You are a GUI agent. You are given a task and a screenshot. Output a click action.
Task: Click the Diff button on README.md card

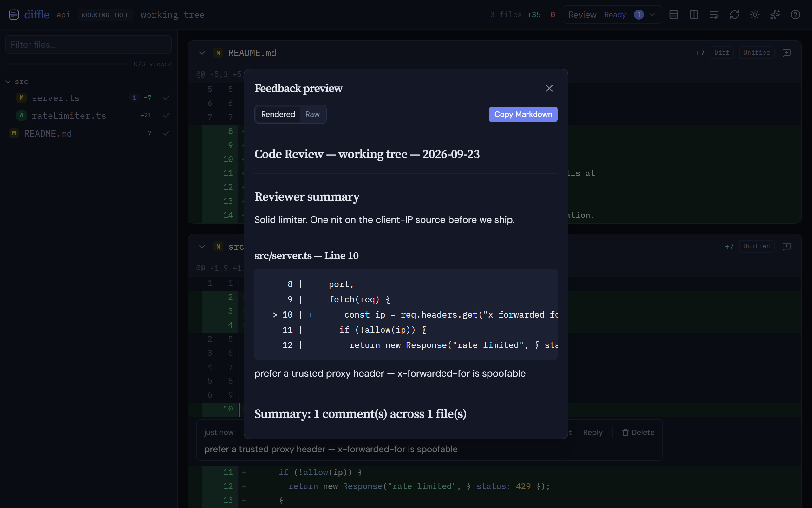(722, 53)
